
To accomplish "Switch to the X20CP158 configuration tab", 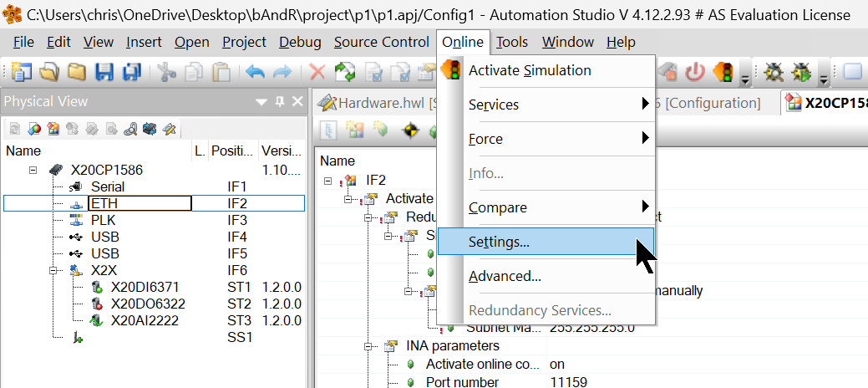I will click(825, 103).
